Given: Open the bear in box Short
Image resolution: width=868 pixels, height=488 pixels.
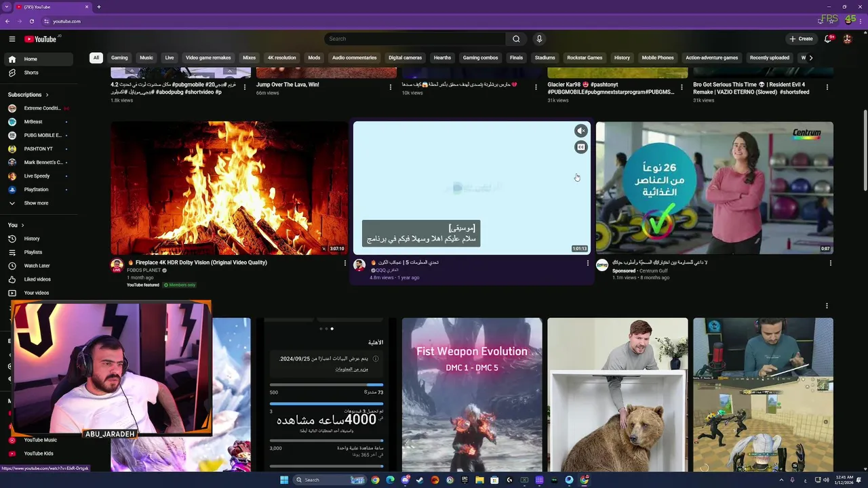Looking at the screenshot, I should (618, 394).
